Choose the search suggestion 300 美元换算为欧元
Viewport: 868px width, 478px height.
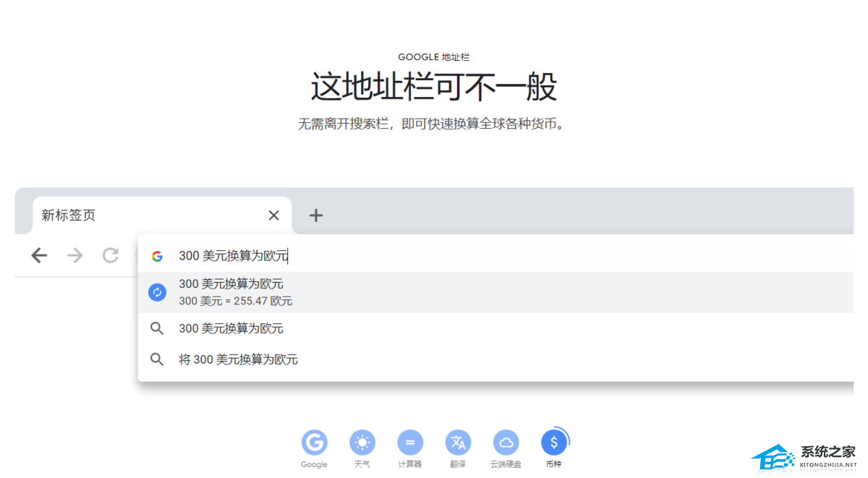(x=495, y=328)
